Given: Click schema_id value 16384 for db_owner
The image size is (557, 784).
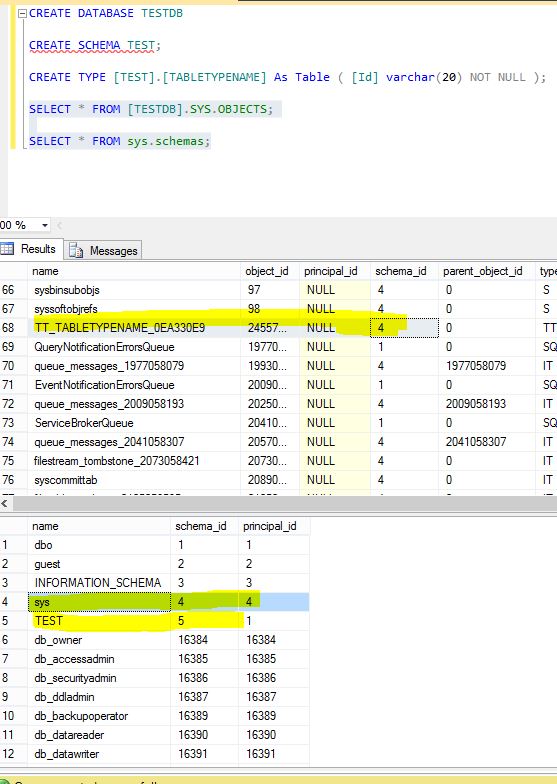Looking at the screenshot, I should (204, 640).
